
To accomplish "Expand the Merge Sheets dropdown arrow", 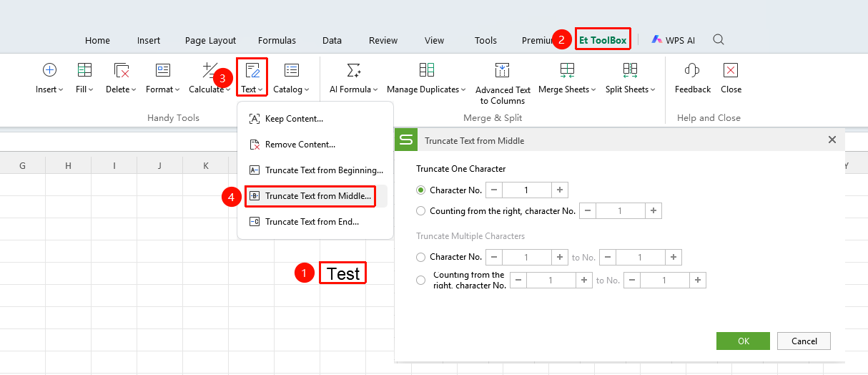I will coord(593,90).
